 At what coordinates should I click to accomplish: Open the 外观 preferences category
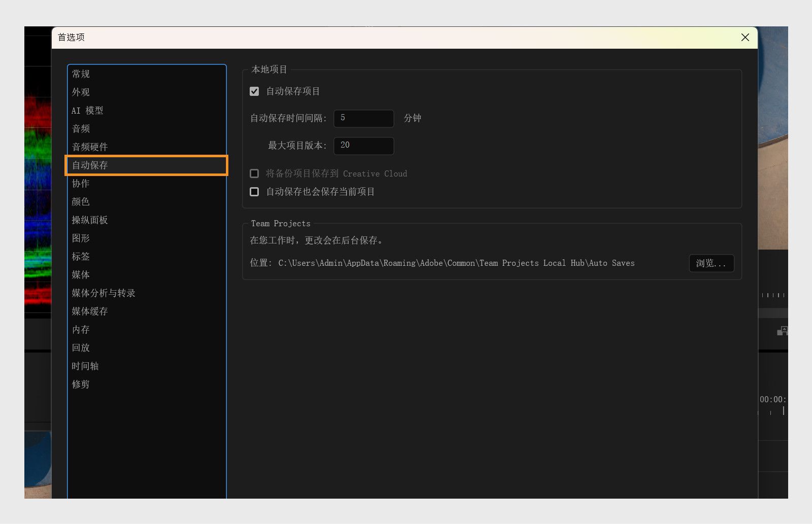(147, 92)
